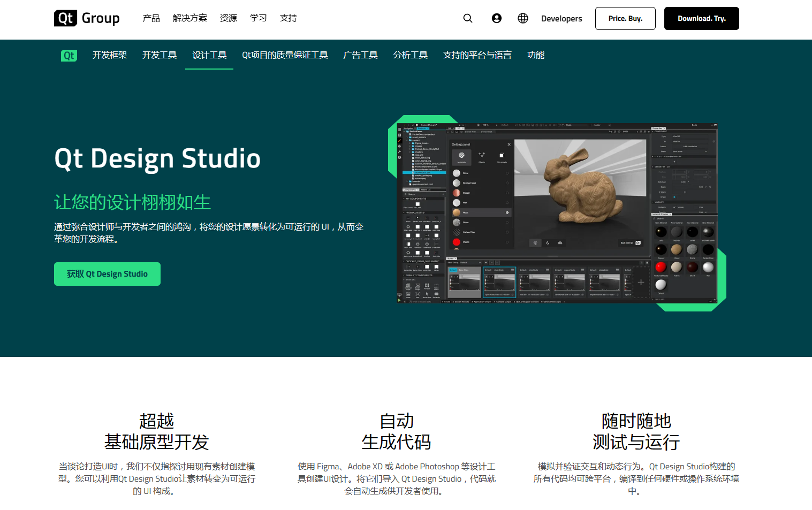Click the 自动 生成代码 heading
Screen dimensions: 812x510
tap(396, 431)
